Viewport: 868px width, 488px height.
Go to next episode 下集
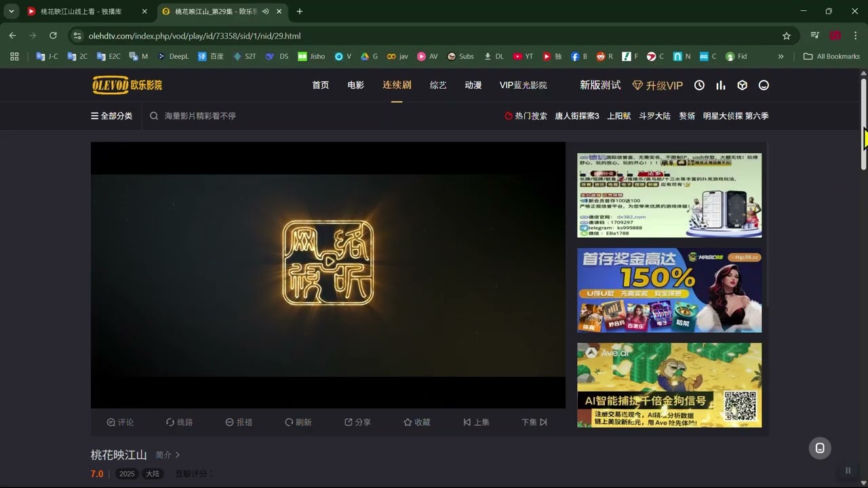534,422
